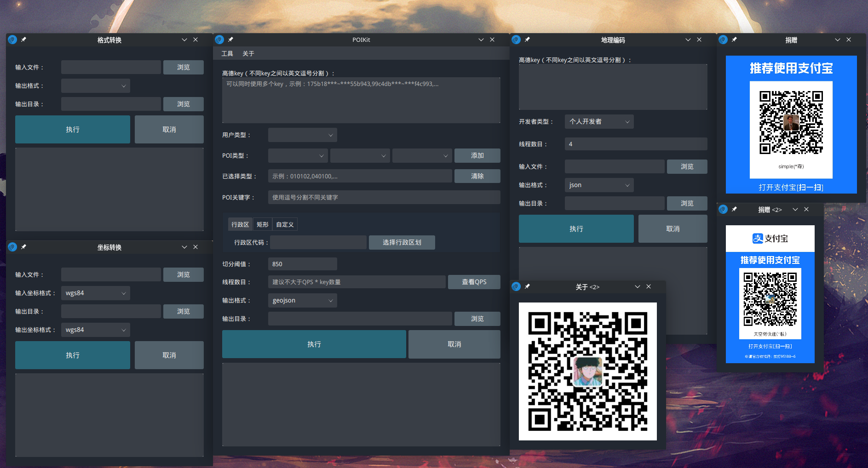This screenshot has width=868, height=468.
Task: Open the 工具 menu in POIKit
Action: point(227,53)
